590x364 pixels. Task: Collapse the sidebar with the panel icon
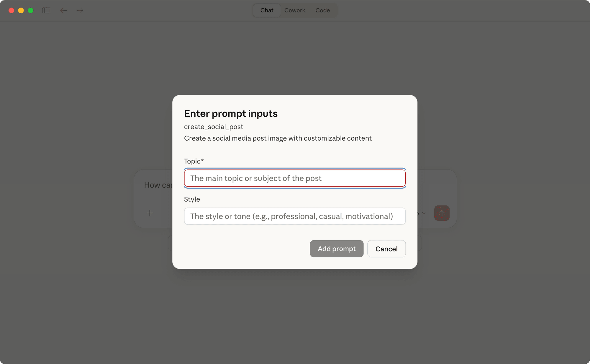46,10
